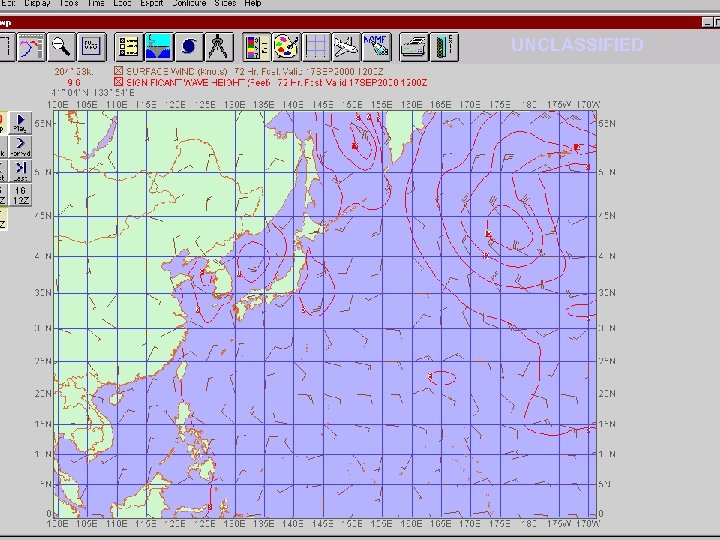The height and width of the screenshot is (540, 720).
Task: Click the airplane flight route icon
Action: 346,47
